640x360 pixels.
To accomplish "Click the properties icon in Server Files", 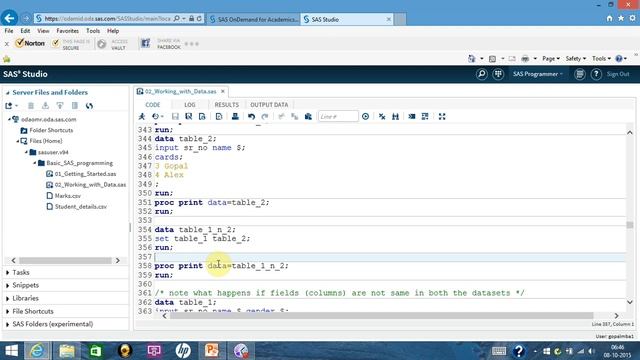I will tap(75, 106).
